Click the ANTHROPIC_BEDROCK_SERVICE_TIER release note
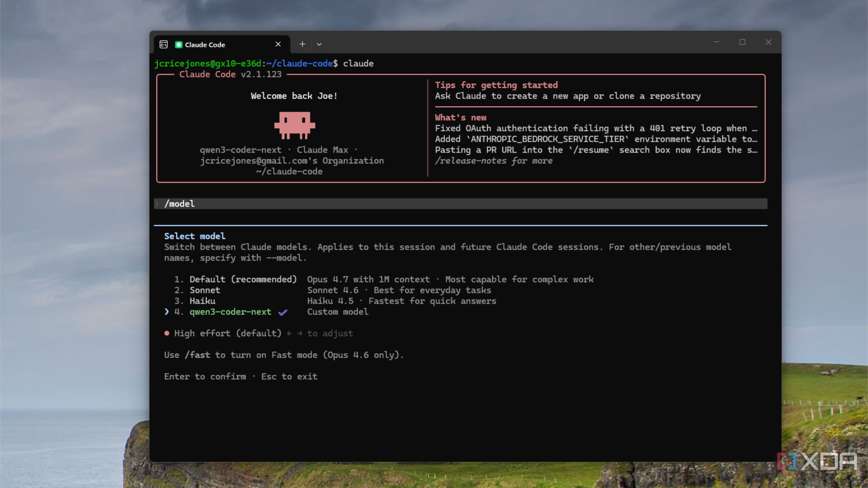Viewport: 868px width, 488px height. click(x=596, y=139)
